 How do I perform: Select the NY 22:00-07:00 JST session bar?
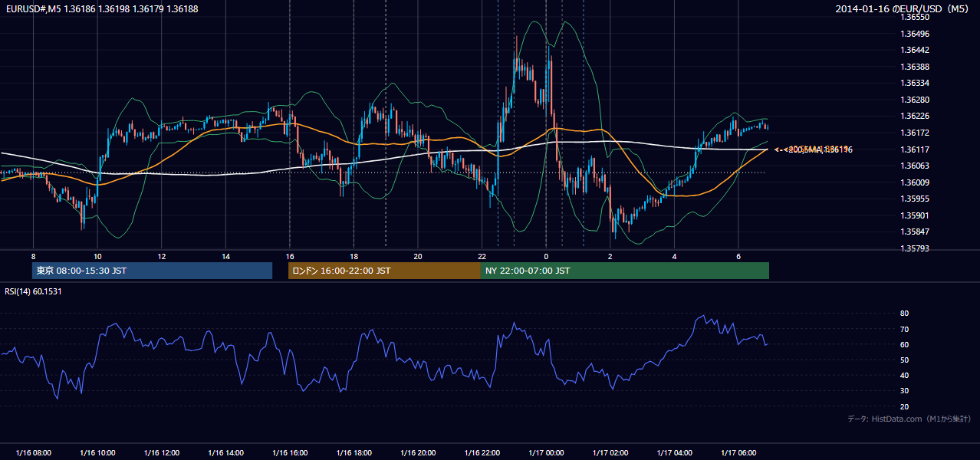pyautogui.click(x=625, y=271)
